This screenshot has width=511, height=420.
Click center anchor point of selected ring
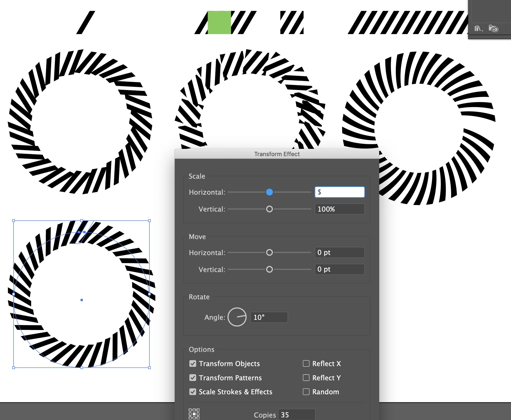pos(82,300)
